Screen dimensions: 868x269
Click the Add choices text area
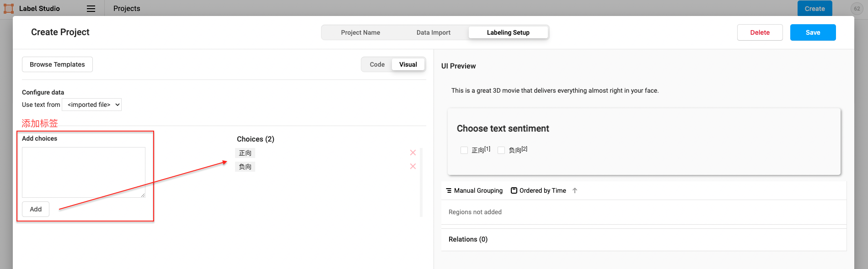(84, 172)
